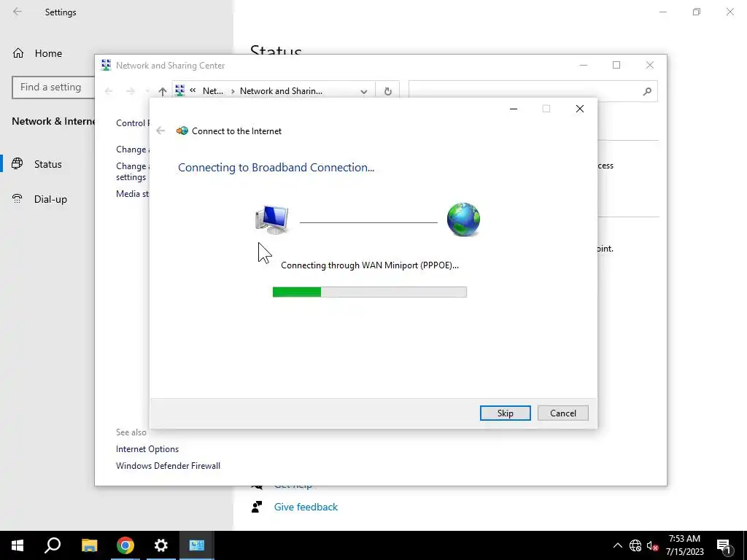Go Home in Settings sidebar
Screen dimensions: 747x560
coord(48,53)
